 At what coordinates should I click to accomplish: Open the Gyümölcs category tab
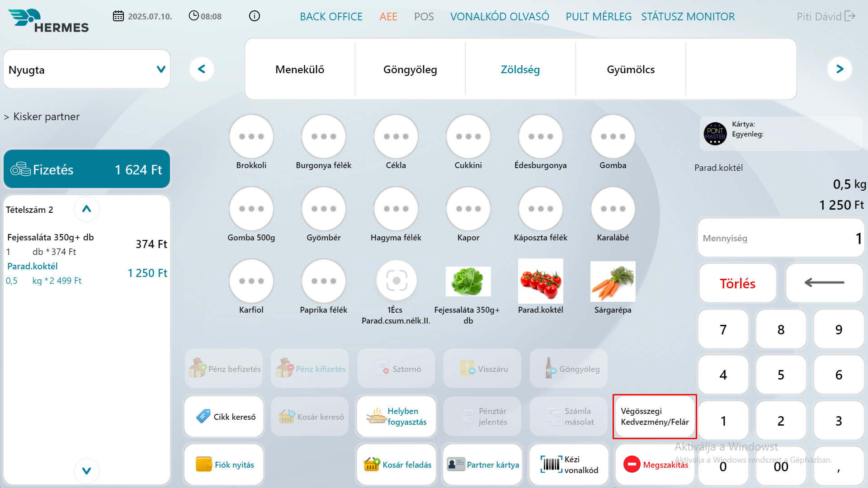point(631,70)
